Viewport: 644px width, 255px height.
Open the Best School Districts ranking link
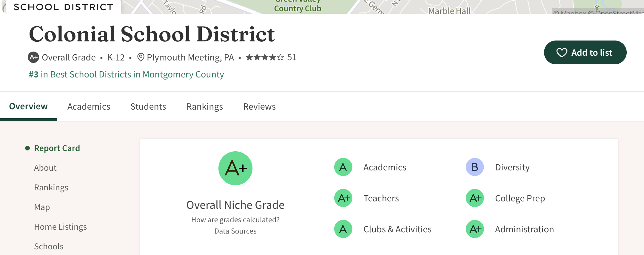coord(126,74)
